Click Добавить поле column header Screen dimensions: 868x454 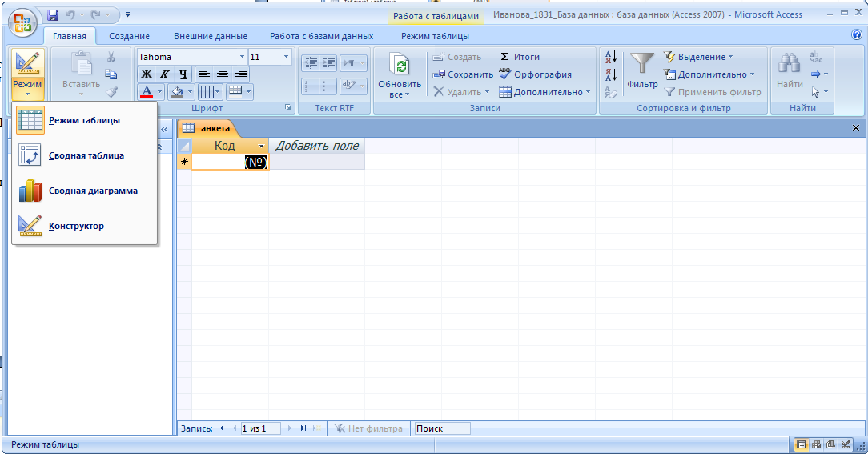(x=316, y=146)
